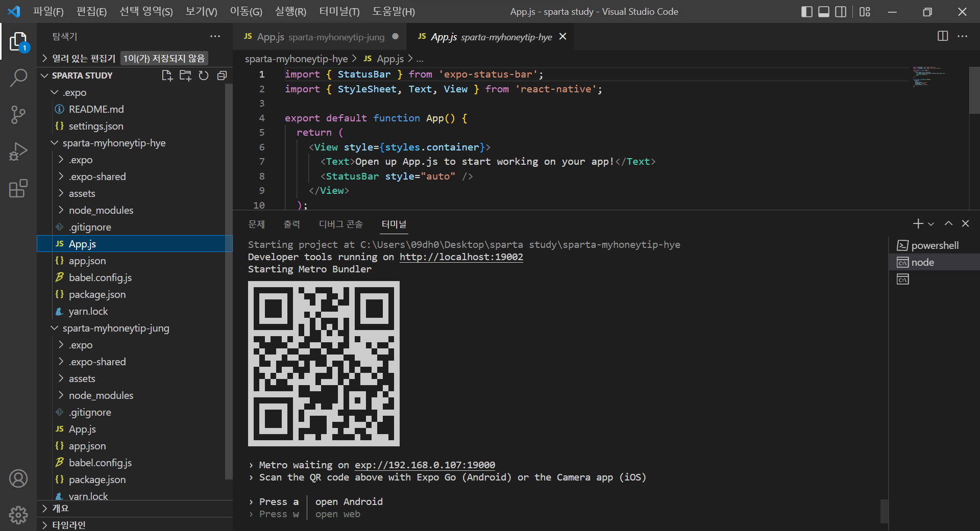The height and width of the screenshot is (531, 980).
Task: Create a new folder in SPARTA STUDY
Action: click(185, 75)
